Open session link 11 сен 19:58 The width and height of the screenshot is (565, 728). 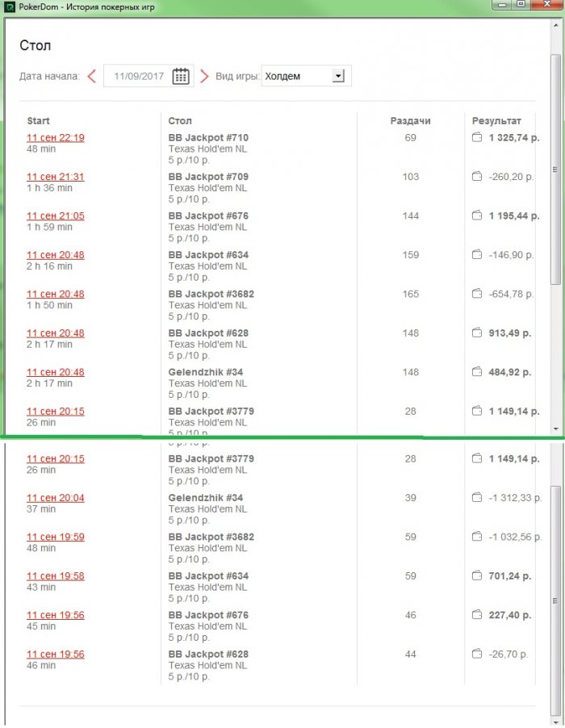[56, 575]
